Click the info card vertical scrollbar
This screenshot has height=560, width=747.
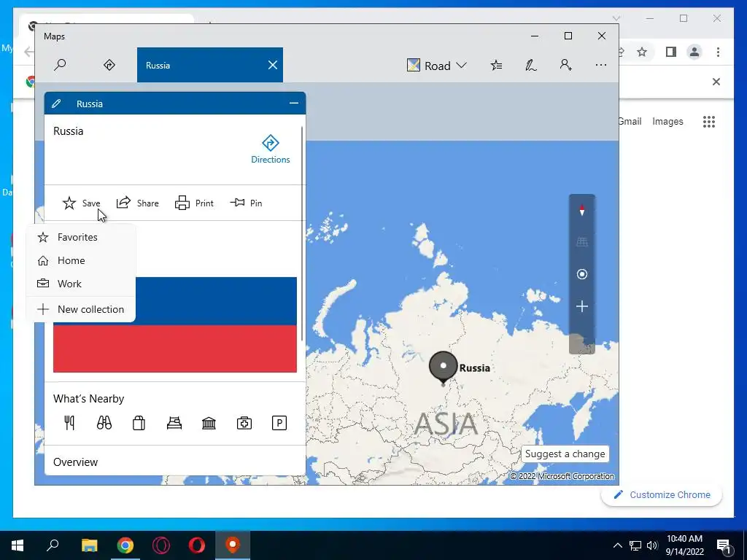(302, 233)
